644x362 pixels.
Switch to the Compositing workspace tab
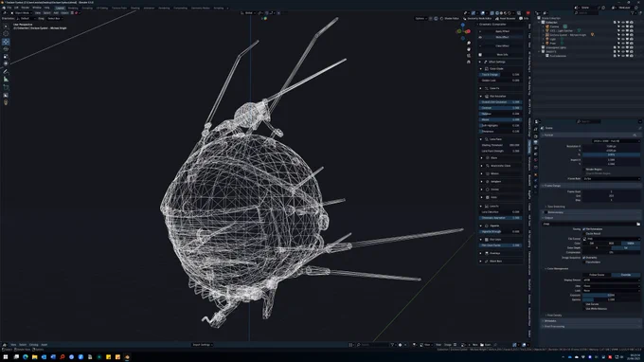pyautogui.click(x=181, y=8)
